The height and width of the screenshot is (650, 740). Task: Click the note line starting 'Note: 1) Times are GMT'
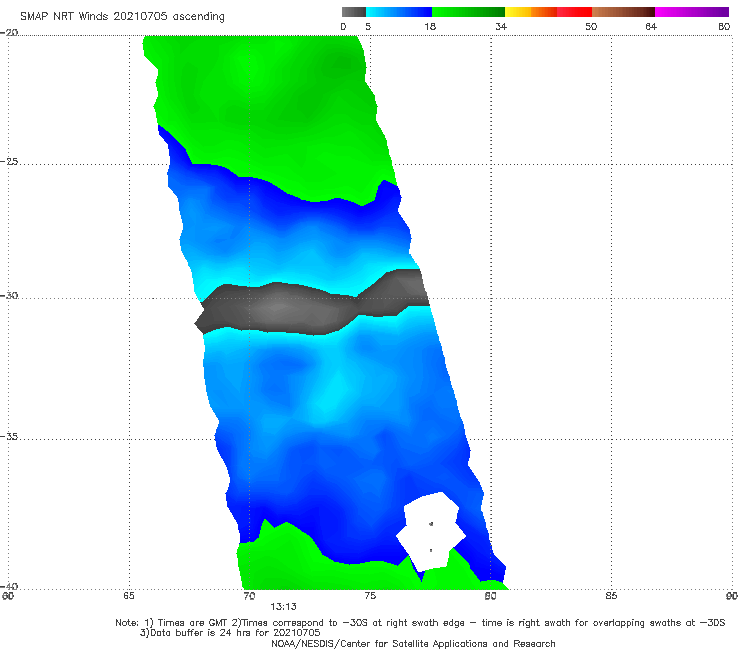click(x=420, y=623)
